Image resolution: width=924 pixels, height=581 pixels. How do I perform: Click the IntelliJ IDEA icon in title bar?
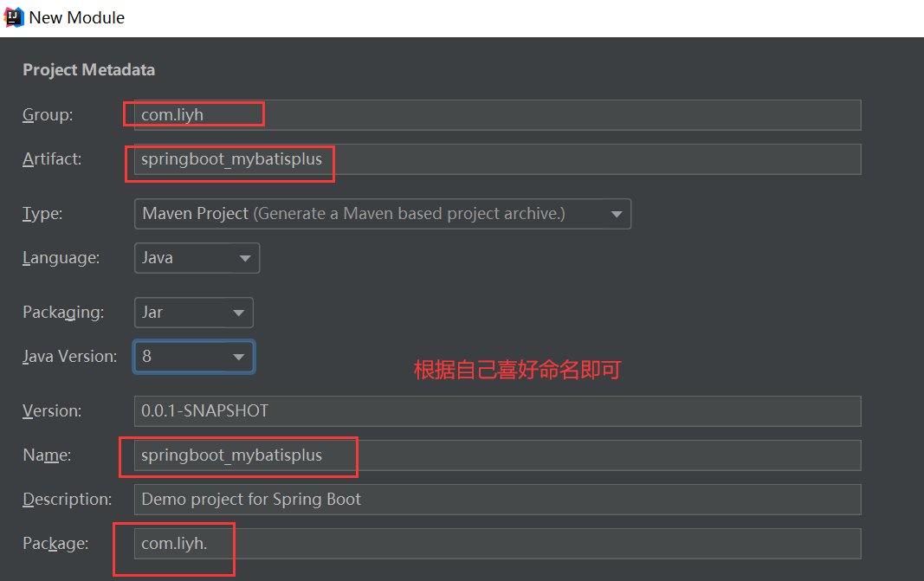(x=14, y=17)
